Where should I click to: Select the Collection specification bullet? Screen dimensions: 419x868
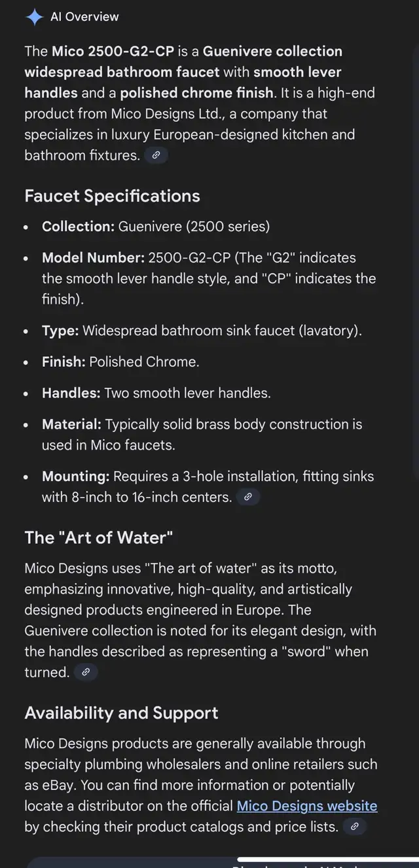(155, 226)
